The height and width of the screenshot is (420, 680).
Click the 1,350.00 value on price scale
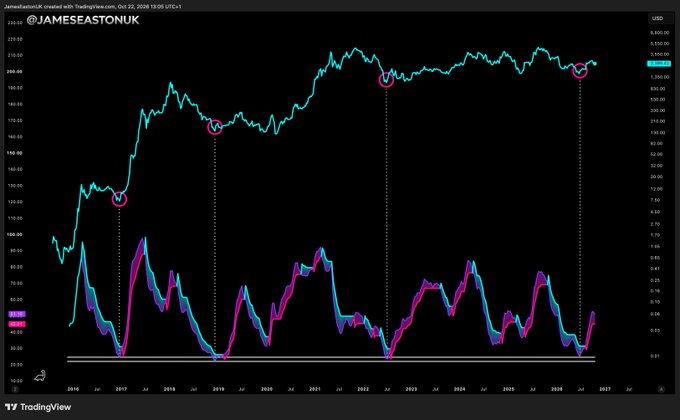[x=659, y=77]
